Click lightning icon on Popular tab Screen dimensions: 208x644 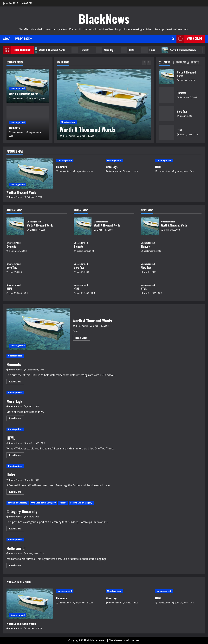(x=173, y=62)
